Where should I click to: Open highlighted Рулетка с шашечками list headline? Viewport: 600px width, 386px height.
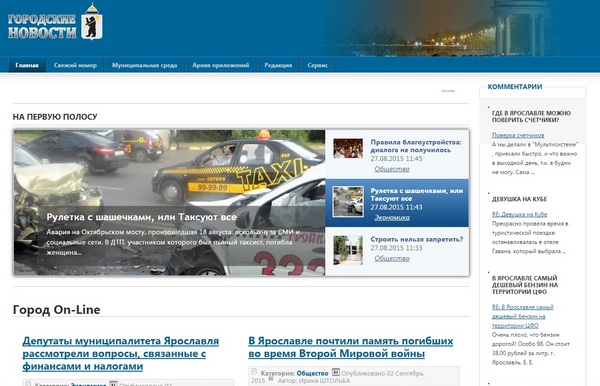pos(417,195)
